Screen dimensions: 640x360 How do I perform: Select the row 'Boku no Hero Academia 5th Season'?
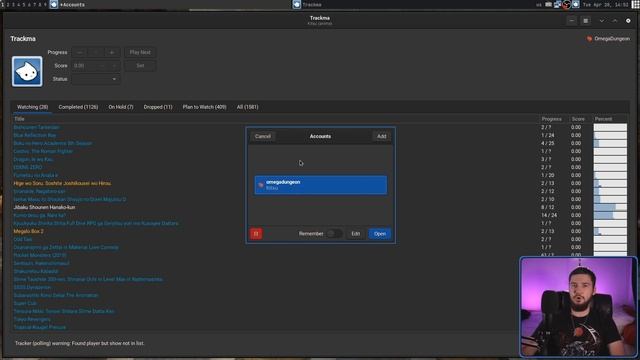tap(53, 143)
